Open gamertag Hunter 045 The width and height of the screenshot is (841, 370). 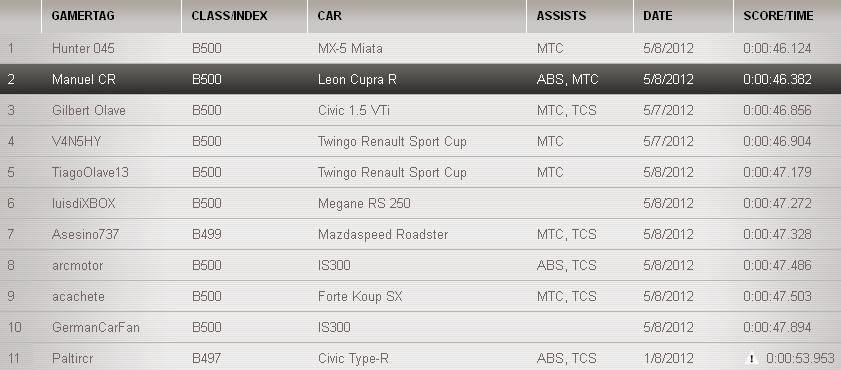coord(83,49)
